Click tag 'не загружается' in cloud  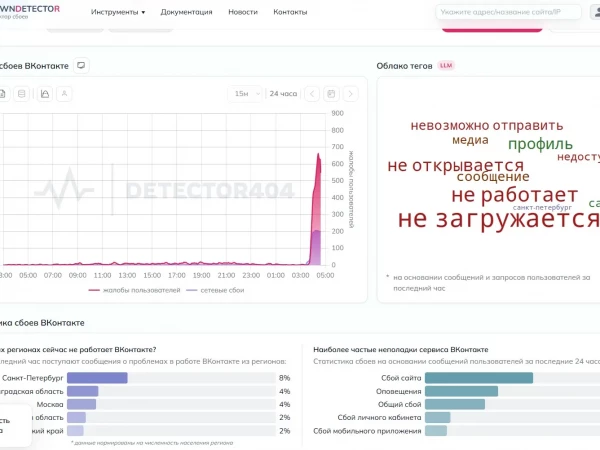pos(498,219)
